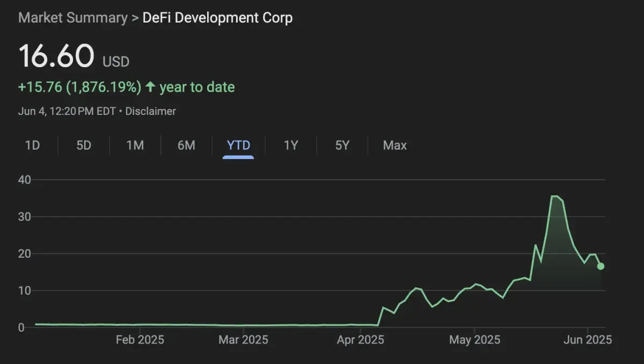Click the Feb 2025 axis label
Image resolution: width=644 pixels, height=364 pixels.
(140, 340)
